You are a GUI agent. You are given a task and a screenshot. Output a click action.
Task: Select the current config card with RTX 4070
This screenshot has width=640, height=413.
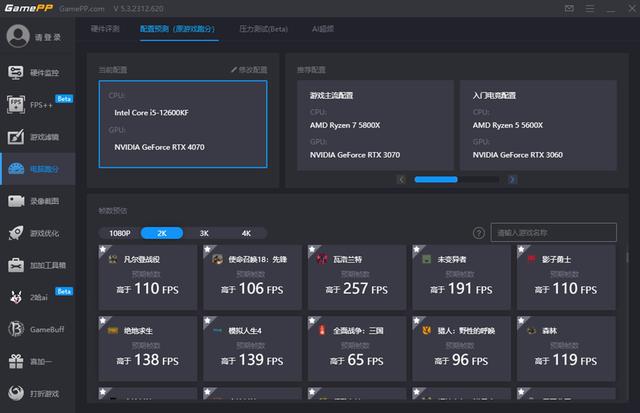(x=183, y=124)
